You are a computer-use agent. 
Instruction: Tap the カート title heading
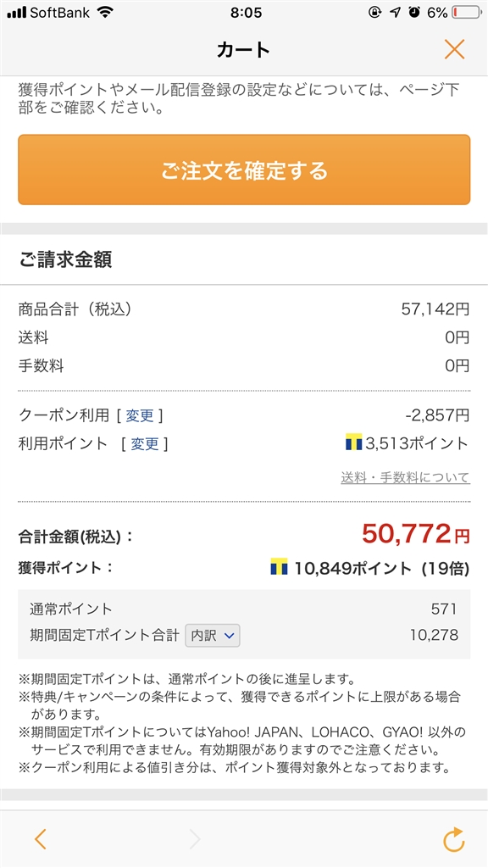point(243,50)
